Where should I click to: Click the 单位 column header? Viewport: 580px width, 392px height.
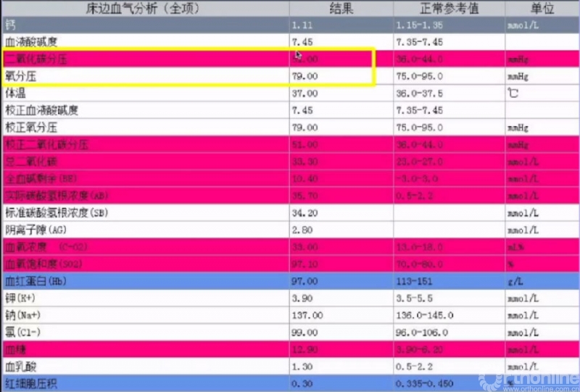pos(542,9)
